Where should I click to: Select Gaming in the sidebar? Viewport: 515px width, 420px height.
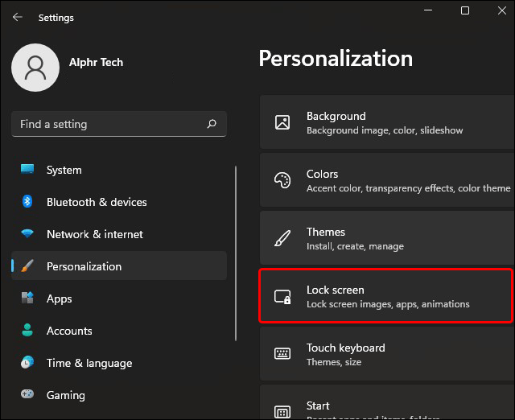[65, 395]
